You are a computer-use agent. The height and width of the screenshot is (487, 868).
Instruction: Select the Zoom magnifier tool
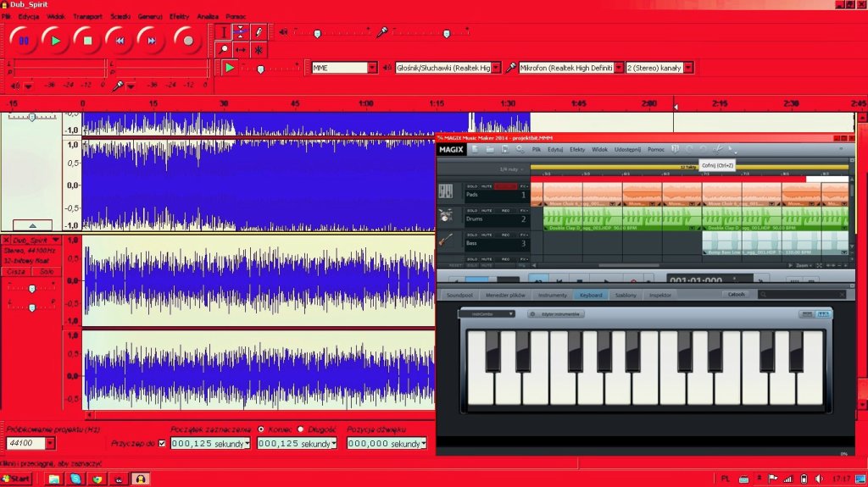(x=223, y=50)
